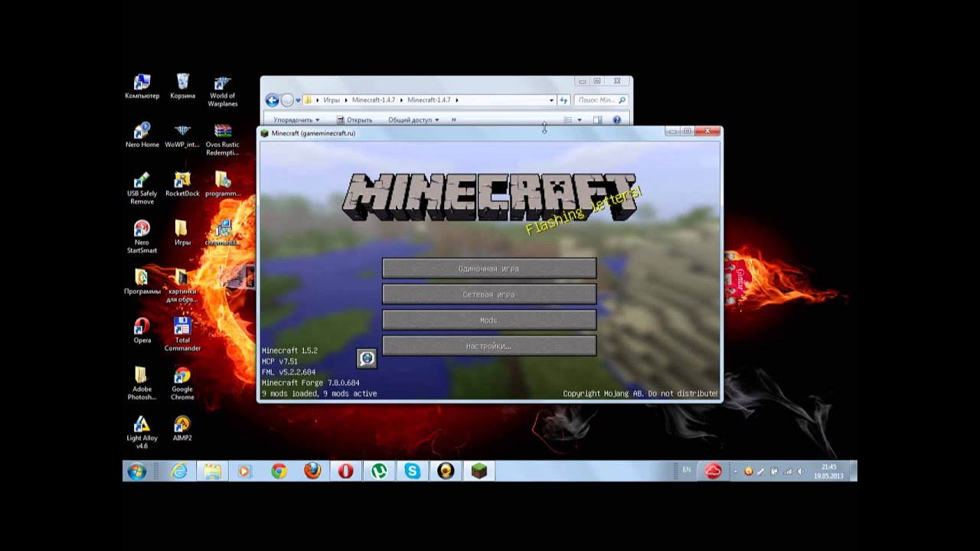Open the view options dropdown arrow in Explorer

(579, 120)
